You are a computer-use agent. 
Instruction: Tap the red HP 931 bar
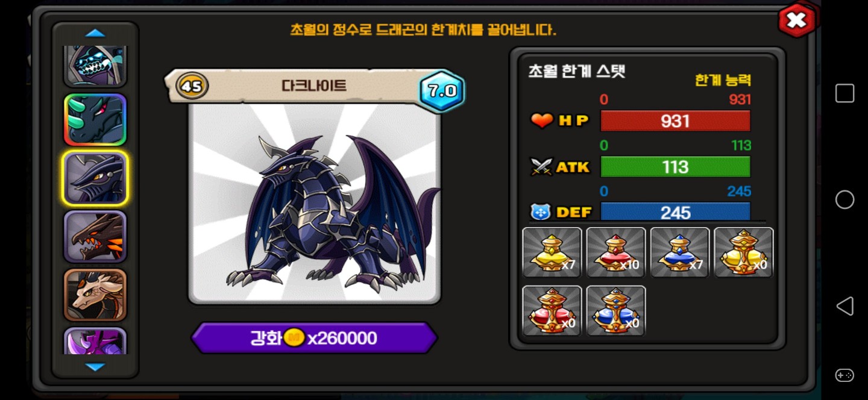[x=675, y=121]
